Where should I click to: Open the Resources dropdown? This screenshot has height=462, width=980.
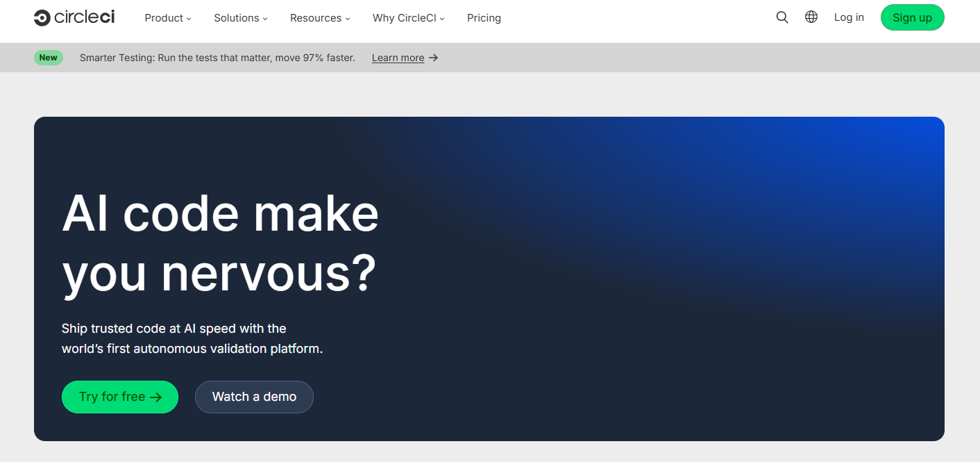(319, 18)
